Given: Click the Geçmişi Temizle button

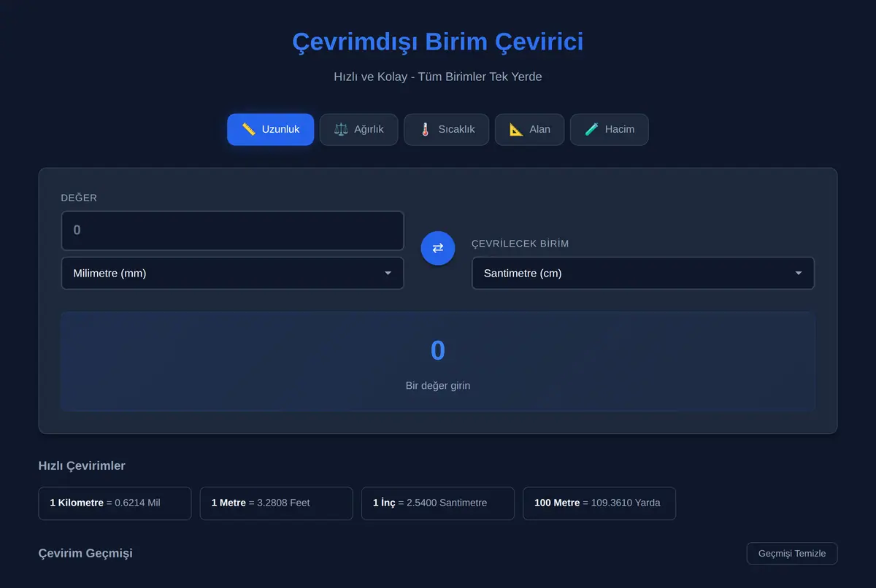Looking at the screenshot, I should tap(792, 553).
